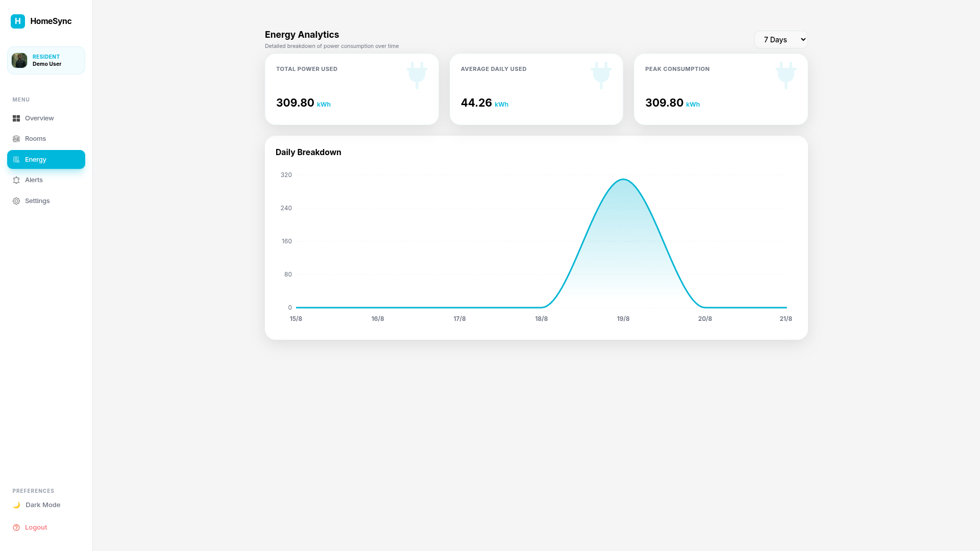Click the Settings gear icon
Image resolution: width=980 pixels, height=551 pixels.
pyautogui.click(x=16, y=201)
